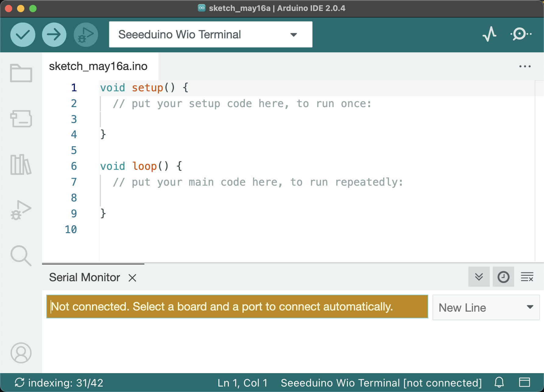Close the Serial Monitor tab
Image resolution: width=544 pixels, height=392 pixels.
coord(132,278)
